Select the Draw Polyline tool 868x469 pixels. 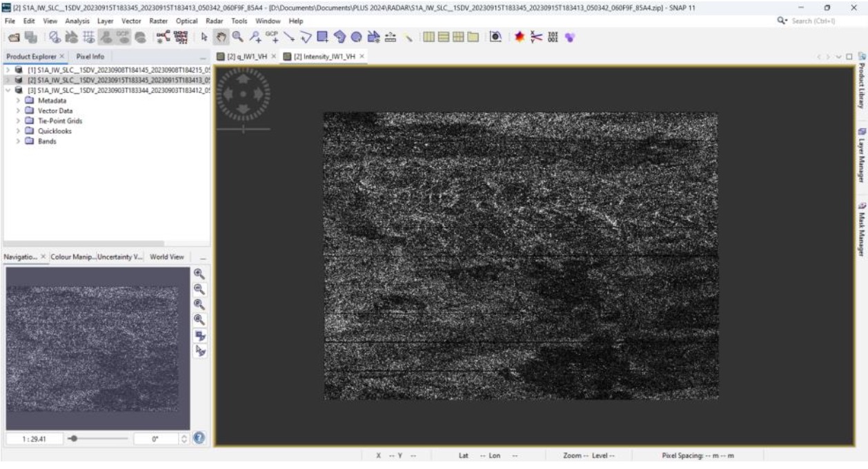coord(306,37)
